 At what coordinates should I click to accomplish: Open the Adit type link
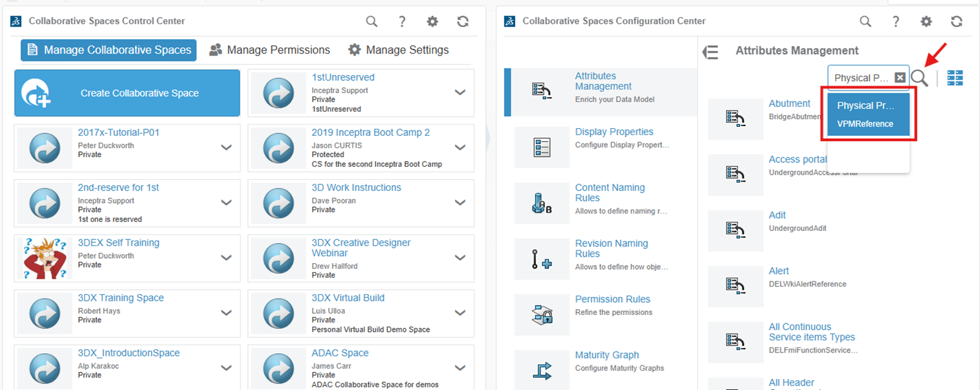coord(777,215)
